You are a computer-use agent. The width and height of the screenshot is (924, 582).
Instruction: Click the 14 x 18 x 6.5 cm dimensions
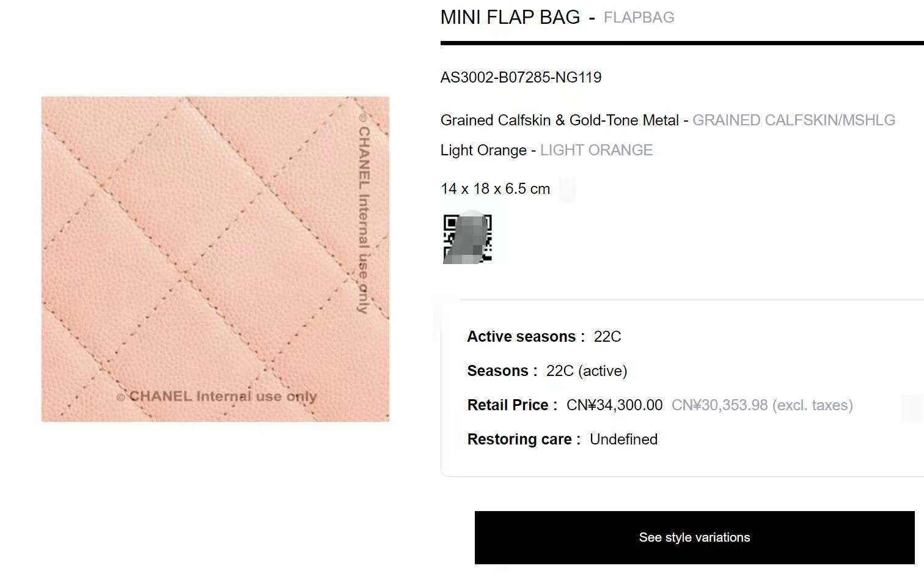point(495,188)
